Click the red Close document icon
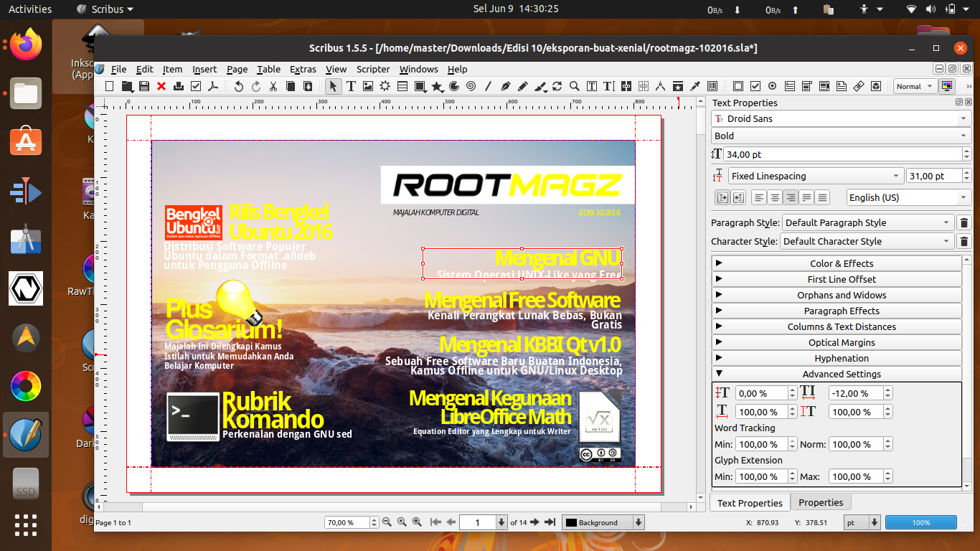The width and height of the screenshot is (980, 551). coord(161,86)
